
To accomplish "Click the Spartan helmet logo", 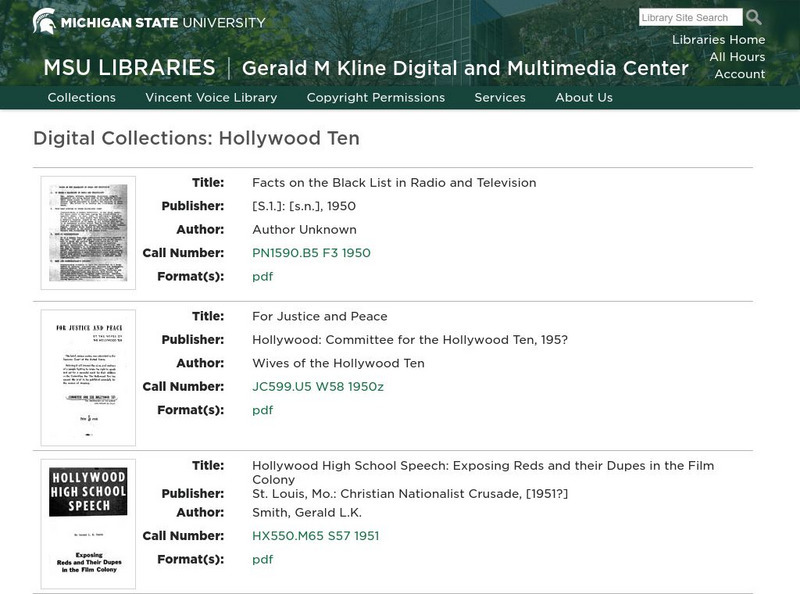I will pyautogui.click(x=44, y=21).
